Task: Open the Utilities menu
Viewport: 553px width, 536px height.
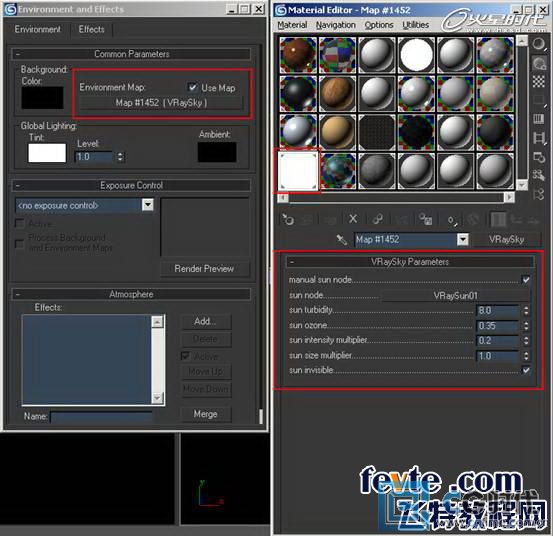Action: tap(415, 25)
